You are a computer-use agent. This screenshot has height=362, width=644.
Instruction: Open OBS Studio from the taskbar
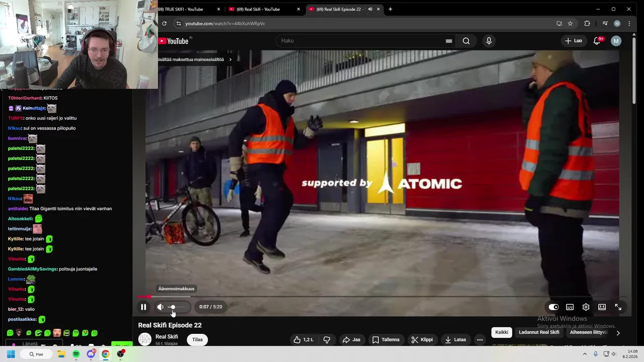pos(120,354)
